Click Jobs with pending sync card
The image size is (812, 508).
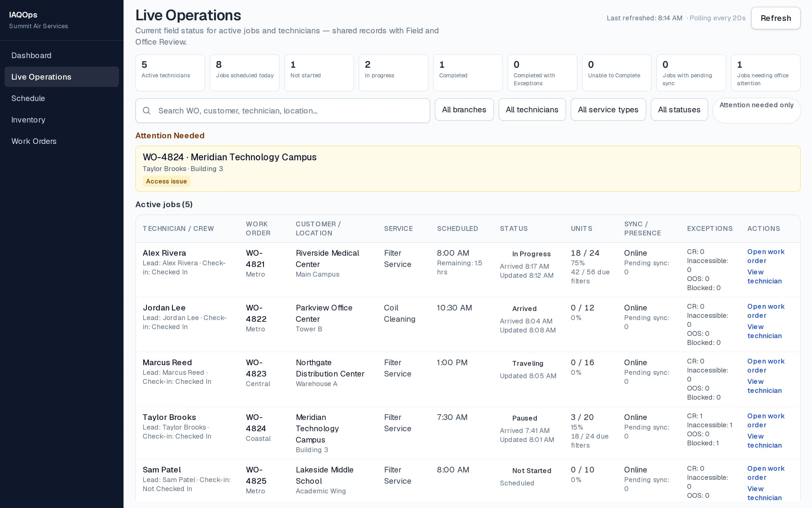click(x=691, y=73)
